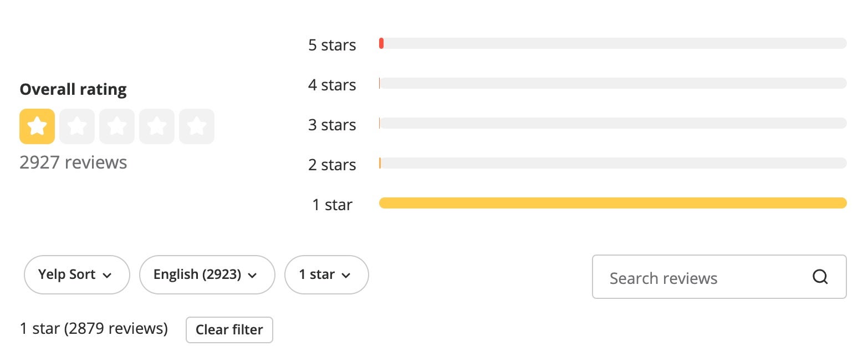Click the 1 star row label
Screen dimensions: 868x356
coord(332,205)
